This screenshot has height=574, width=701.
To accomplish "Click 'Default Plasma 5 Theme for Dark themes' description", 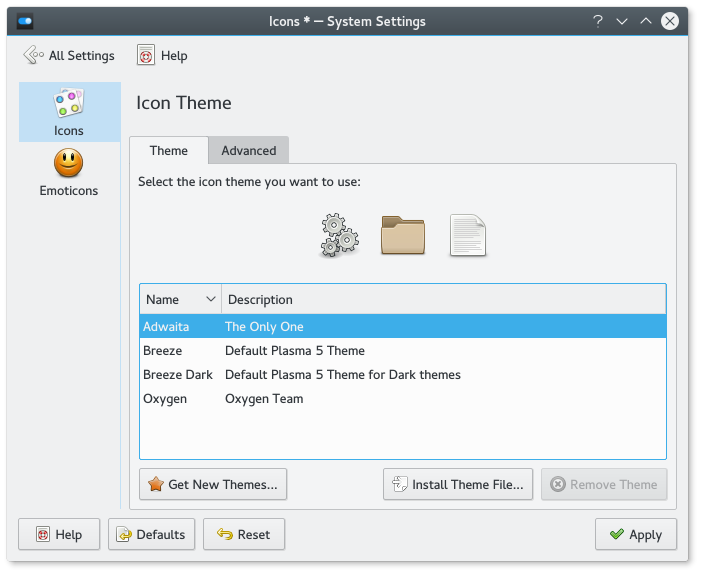I will click(x=342, y=375).
